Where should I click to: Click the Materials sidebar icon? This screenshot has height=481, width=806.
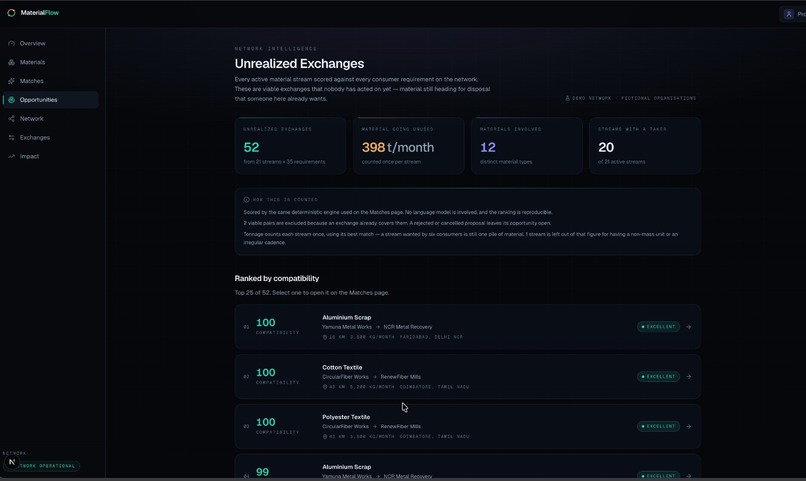point(11,62)
